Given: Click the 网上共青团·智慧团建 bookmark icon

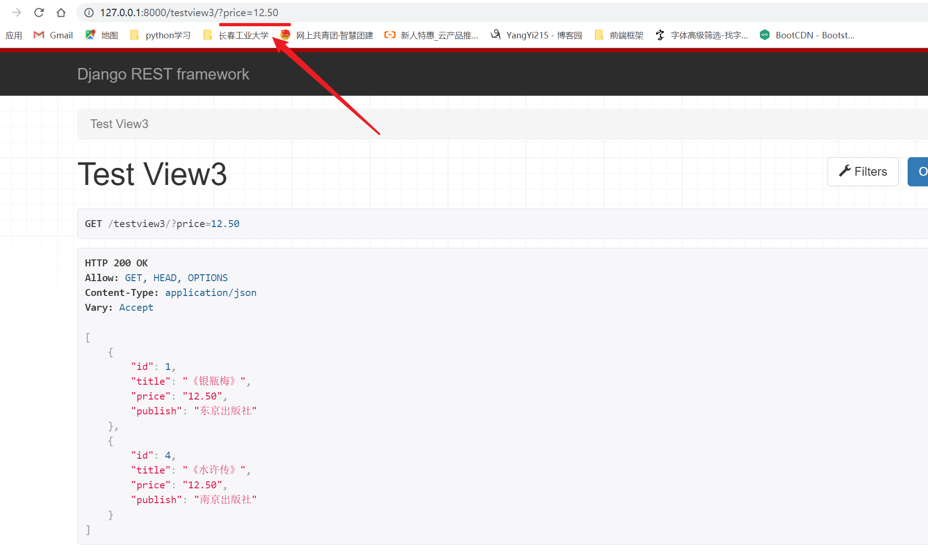Looking at the screenshot, I should (x=285, y=35).
